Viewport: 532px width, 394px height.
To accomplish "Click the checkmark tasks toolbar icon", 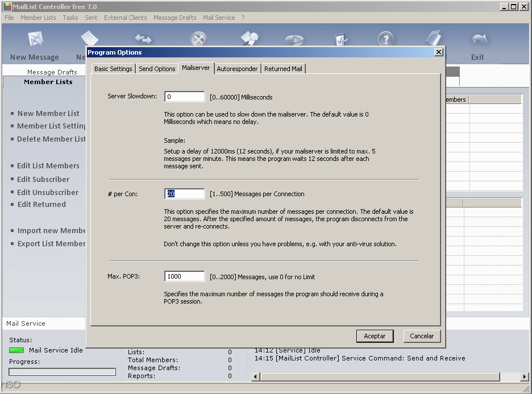I will tap(341, 39).
